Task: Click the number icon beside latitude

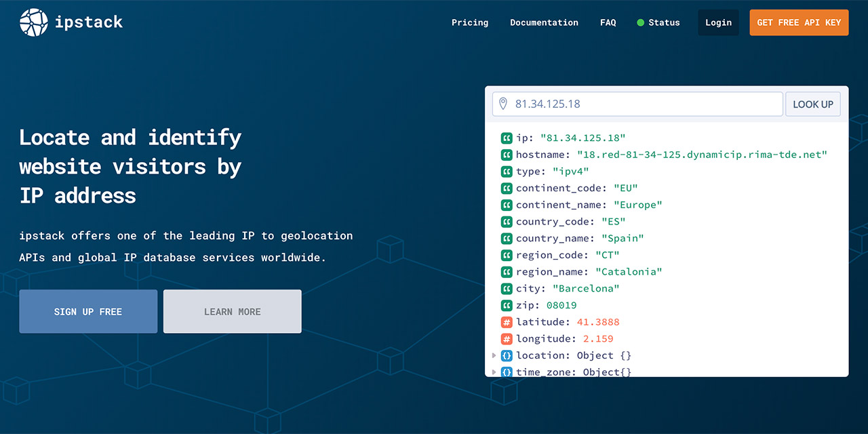Action: [507, 322]
